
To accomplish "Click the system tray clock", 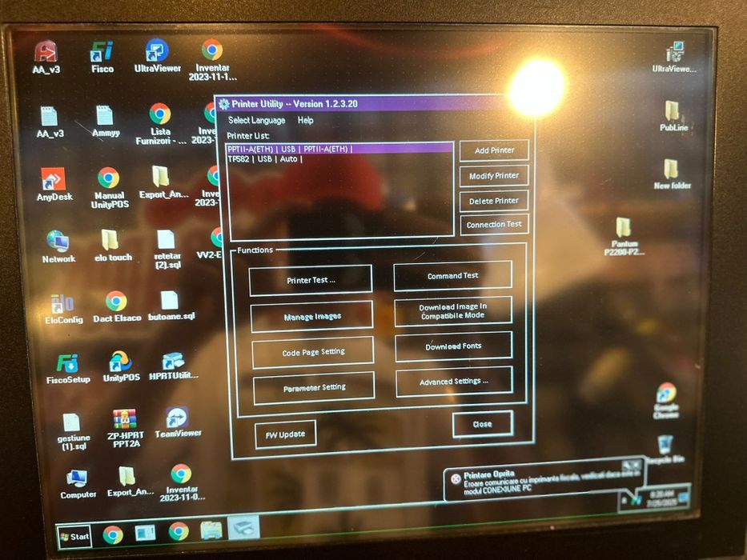I will (662, 498).
